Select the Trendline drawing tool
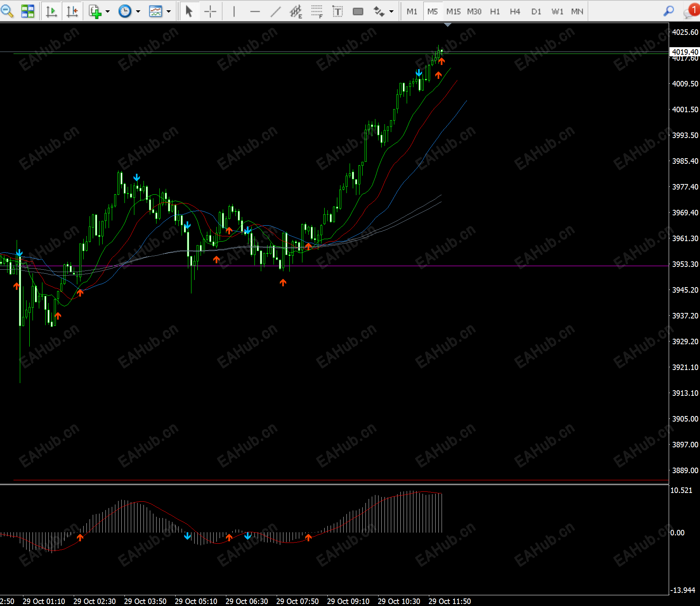Screen dimensions: 700x606 275,11
